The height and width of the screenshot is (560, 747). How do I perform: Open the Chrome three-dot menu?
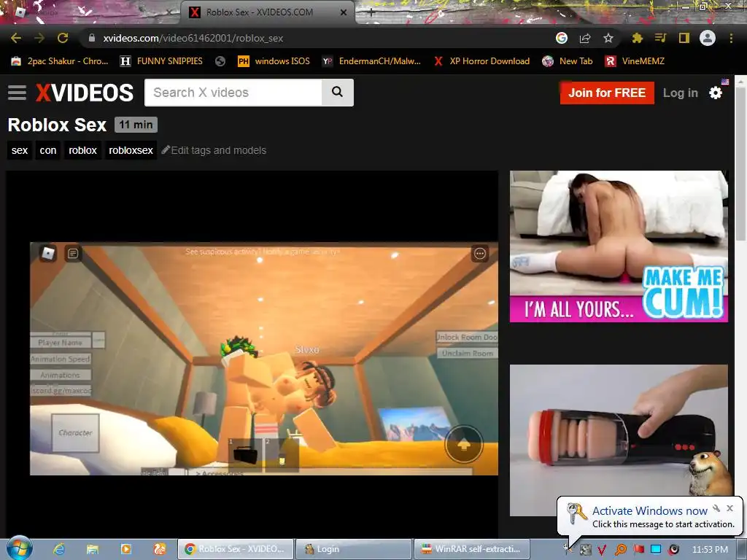pyautogui.click(x=731, y=38)
